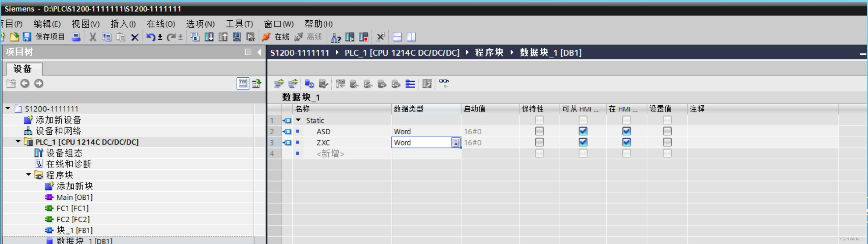Select FC2 [FC2] in tree

tap(72, 219)
